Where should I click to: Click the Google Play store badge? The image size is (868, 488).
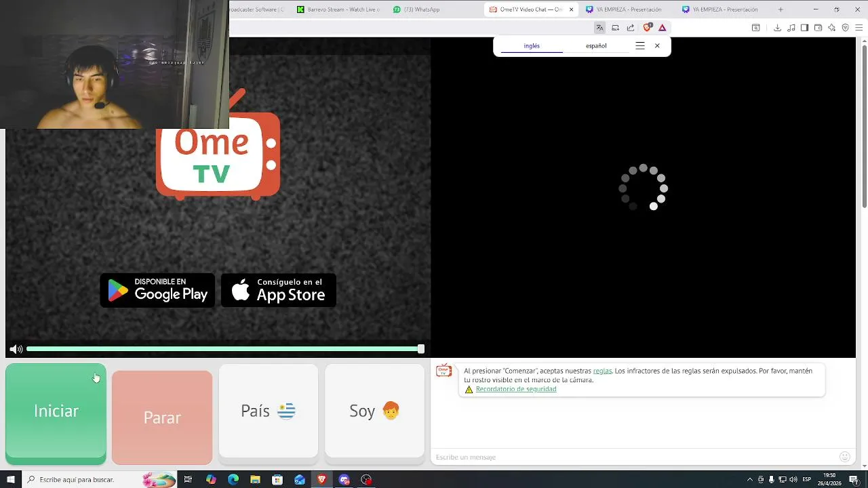click(157, 290)
